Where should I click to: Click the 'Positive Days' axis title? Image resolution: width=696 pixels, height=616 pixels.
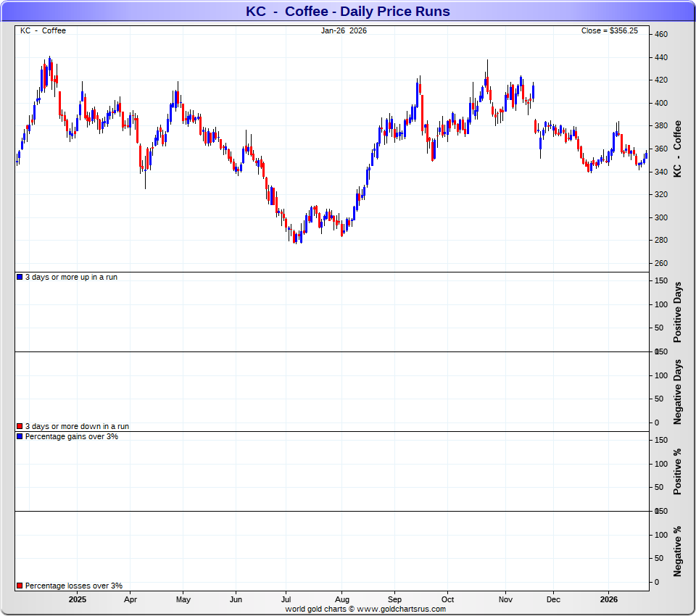[678, 312]
